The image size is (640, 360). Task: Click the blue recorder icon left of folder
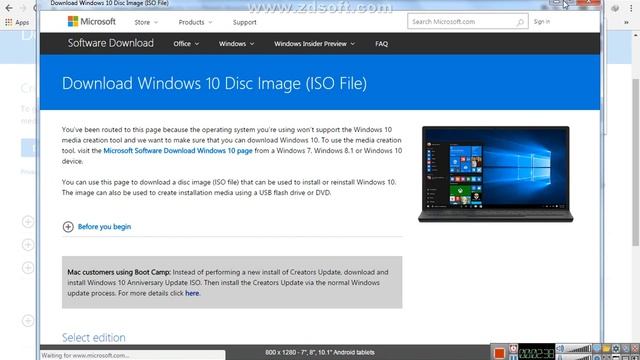click(597, 349)
